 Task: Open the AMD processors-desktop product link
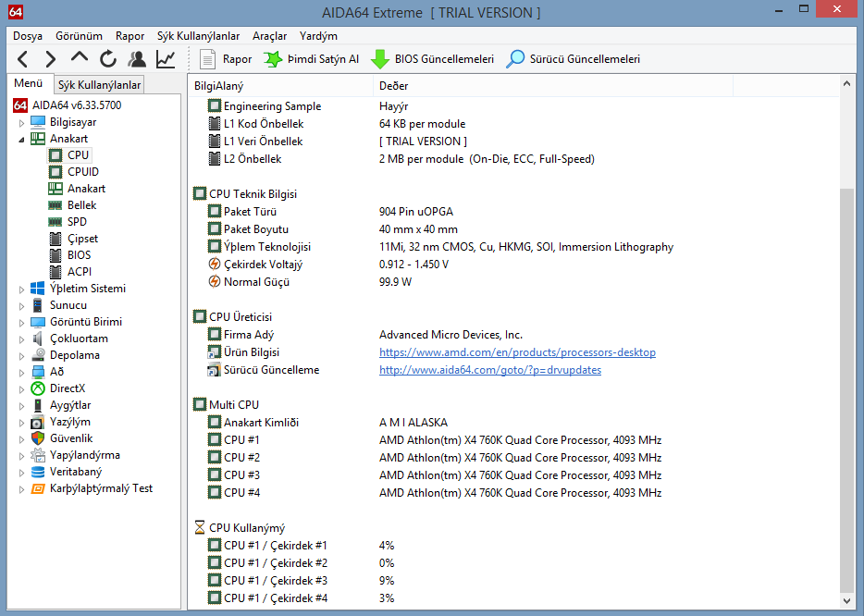coord(517,352)
